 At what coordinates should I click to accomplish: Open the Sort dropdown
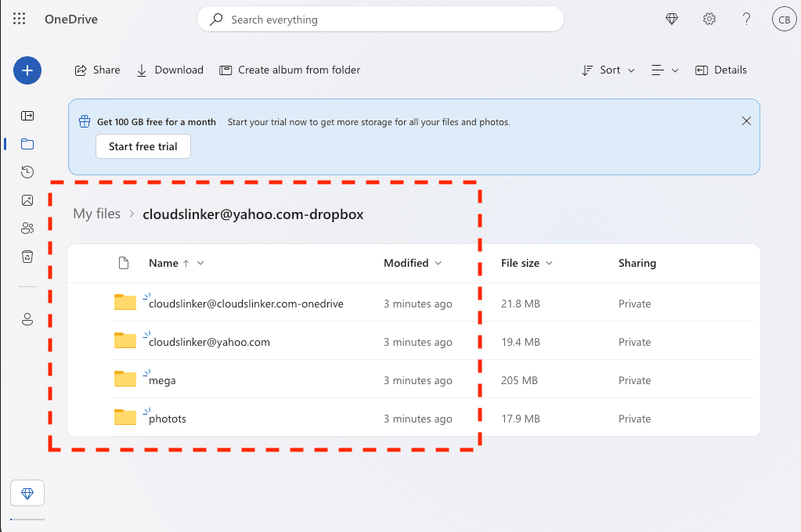point(608,70)
